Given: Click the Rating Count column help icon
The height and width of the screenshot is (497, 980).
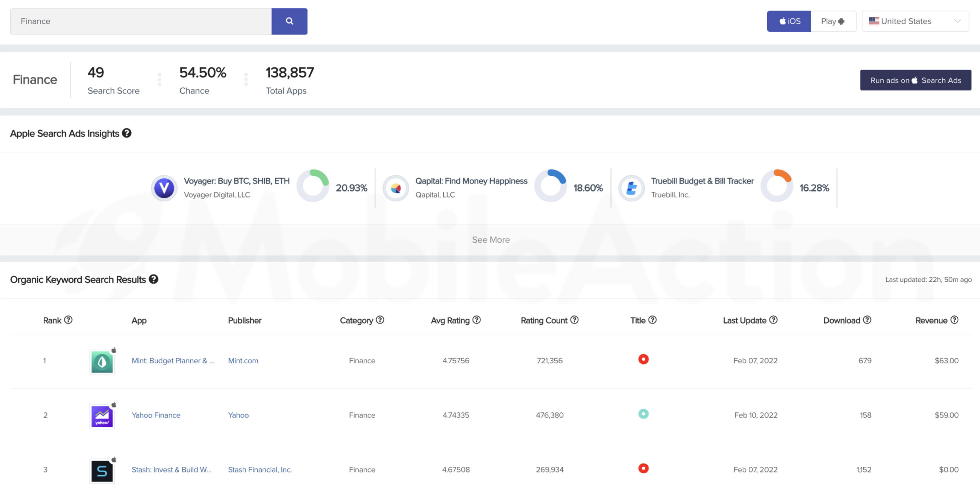Looking at the screenshot, I should [574, 320].
